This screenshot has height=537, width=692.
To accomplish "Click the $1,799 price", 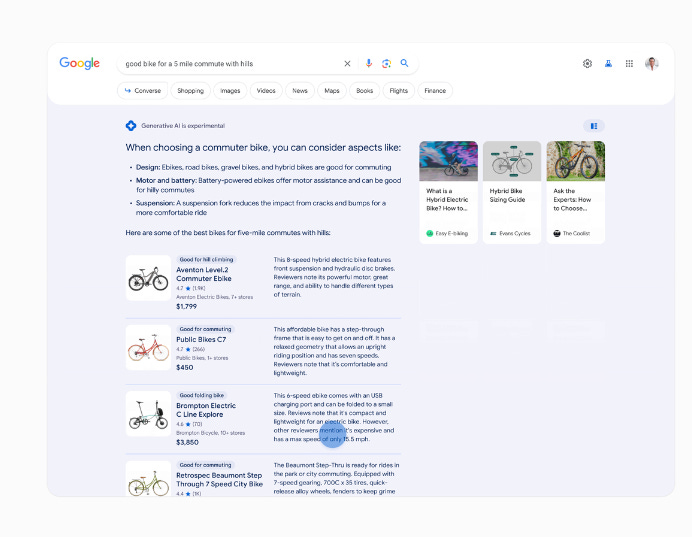I will [x=186, y=306].
